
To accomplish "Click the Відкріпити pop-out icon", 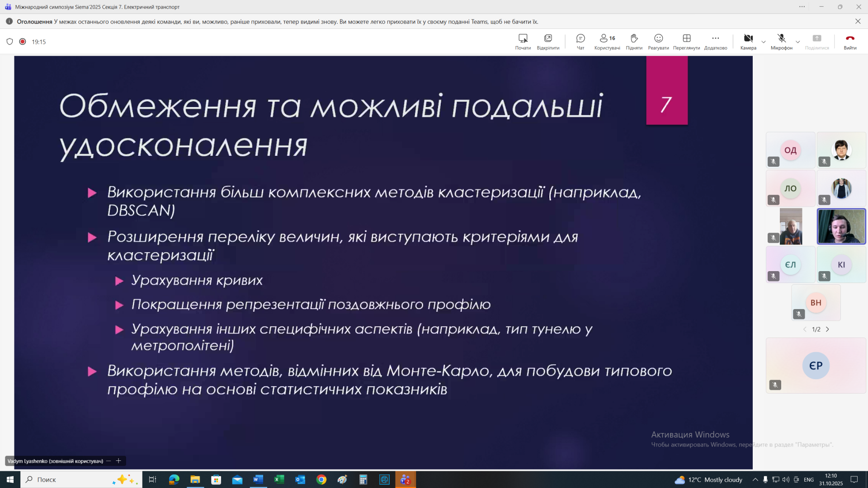I will coord(548,41).
